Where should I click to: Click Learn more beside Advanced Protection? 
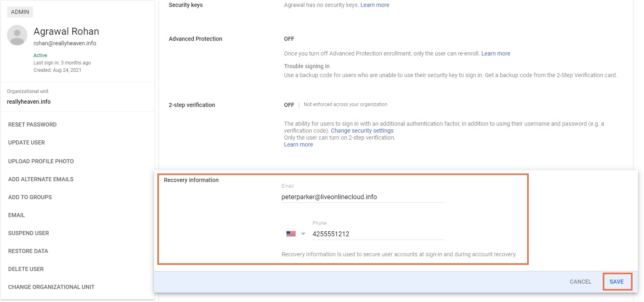tap(496, 53)
